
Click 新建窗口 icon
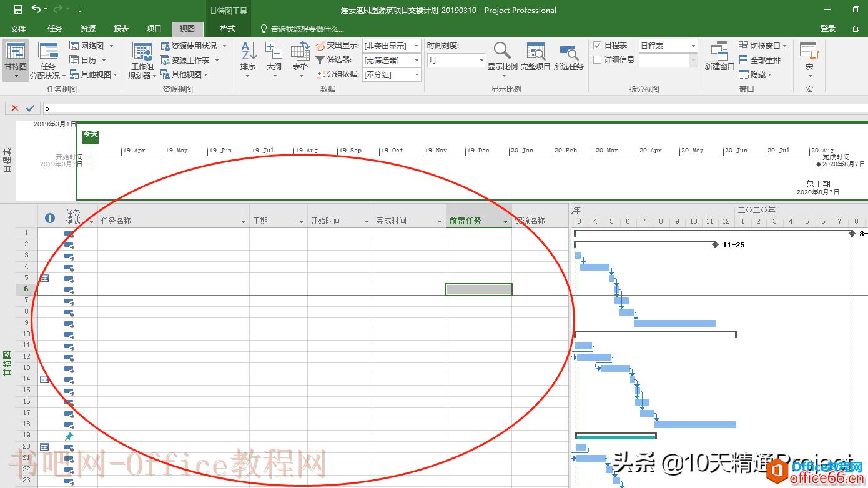coord(719,51)
